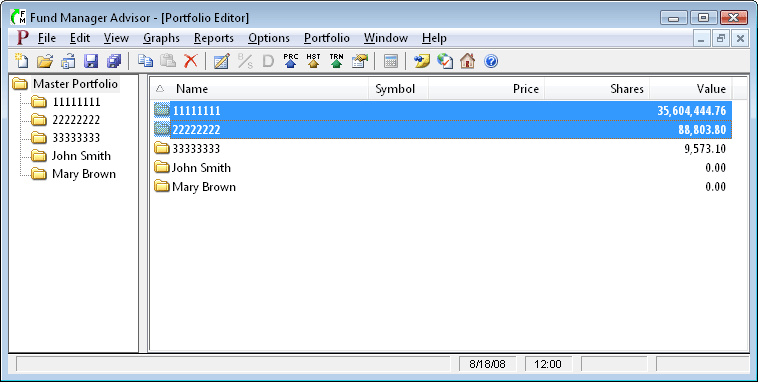Click the New portfolio toolbar icon
This screenshot has width=758, height=382.
[21, 61]
